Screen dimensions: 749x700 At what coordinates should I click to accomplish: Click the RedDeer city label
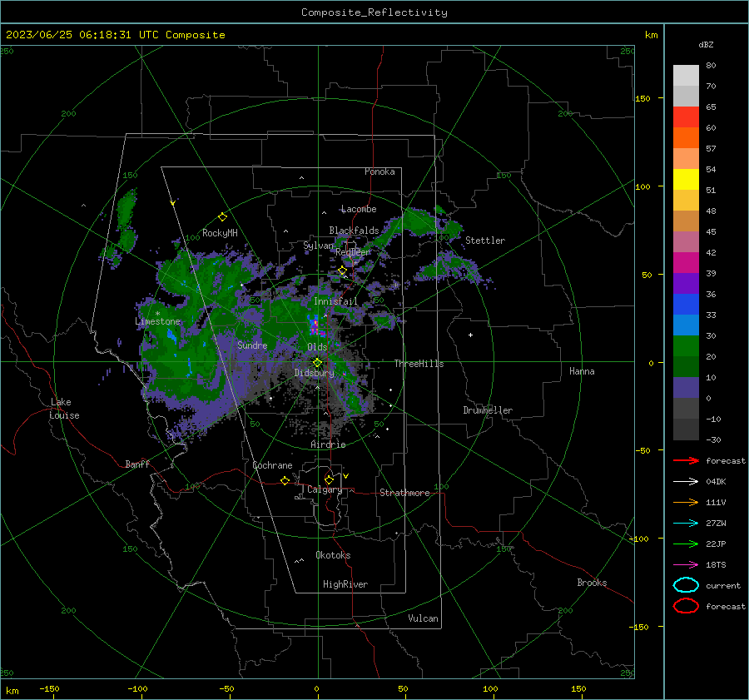tap(353, 252)
